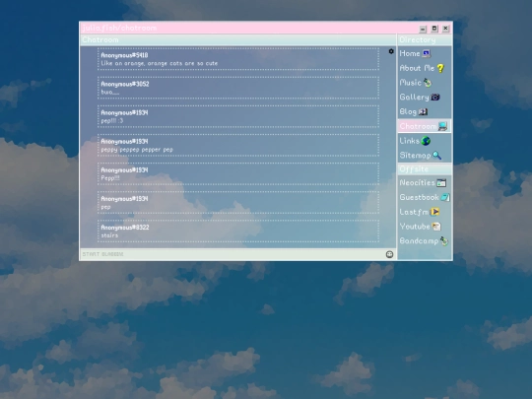Click the book icon beside Guestbook
Viewport: 532px width, 399px height.
click(x=445, y=197)
